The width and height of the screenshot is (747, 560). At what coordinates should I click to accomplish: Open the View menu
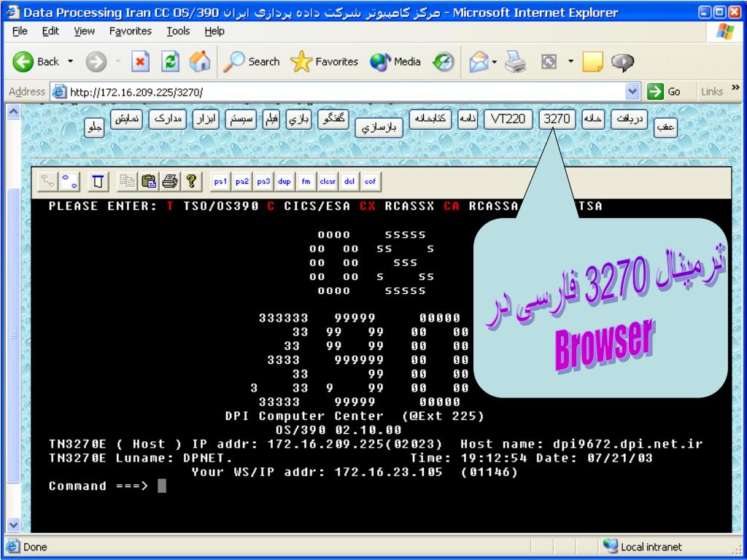tap(84, 31)
